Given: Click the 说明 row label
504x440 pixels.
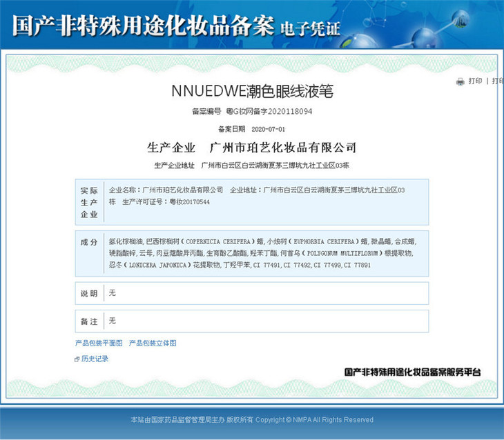Looking at the screenshot, I should 89,294.
